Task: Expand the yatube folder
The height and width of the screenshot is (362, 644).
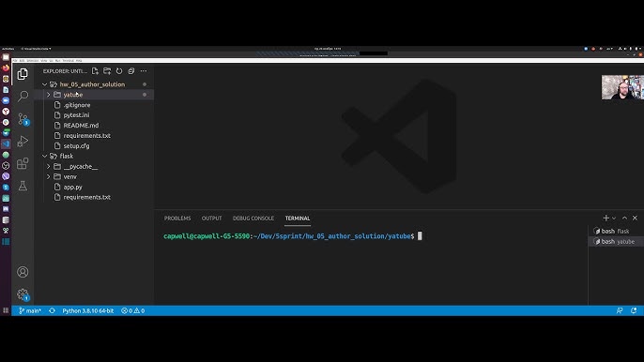Action: (49, 95)
